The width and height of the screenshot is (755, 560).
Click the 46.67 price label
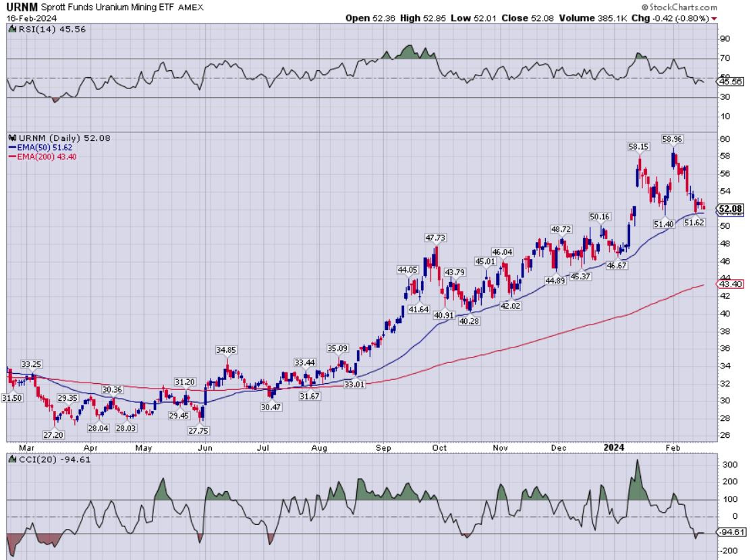pos(617,265)
